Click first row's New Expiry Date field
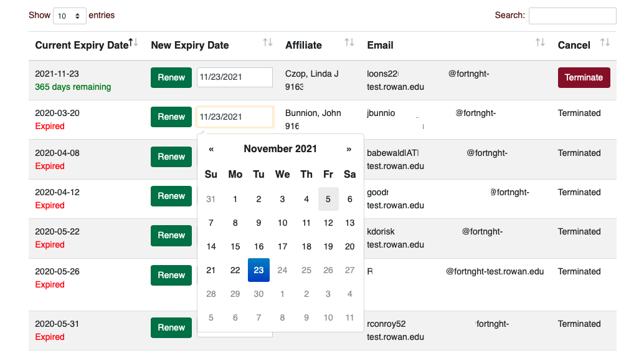This screenshot has height=353, width=644. click(x=235, y=77)
